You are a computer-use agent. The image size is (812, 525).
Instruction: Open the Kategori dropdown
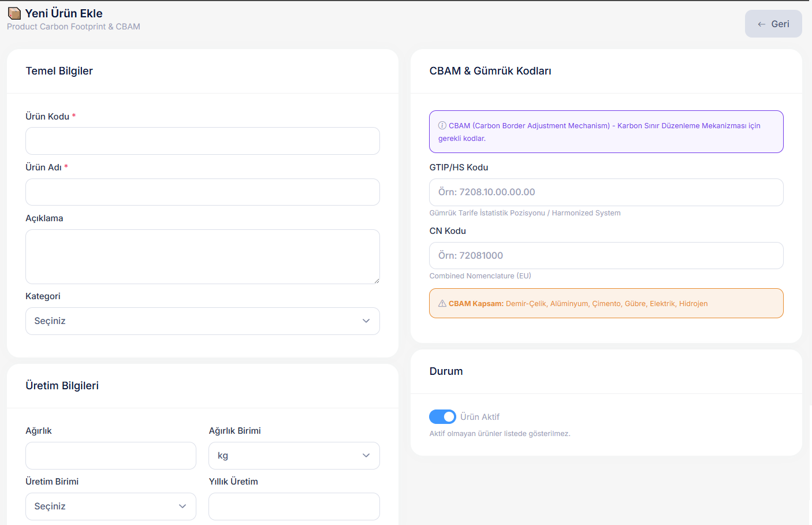(x=202, y=321)
